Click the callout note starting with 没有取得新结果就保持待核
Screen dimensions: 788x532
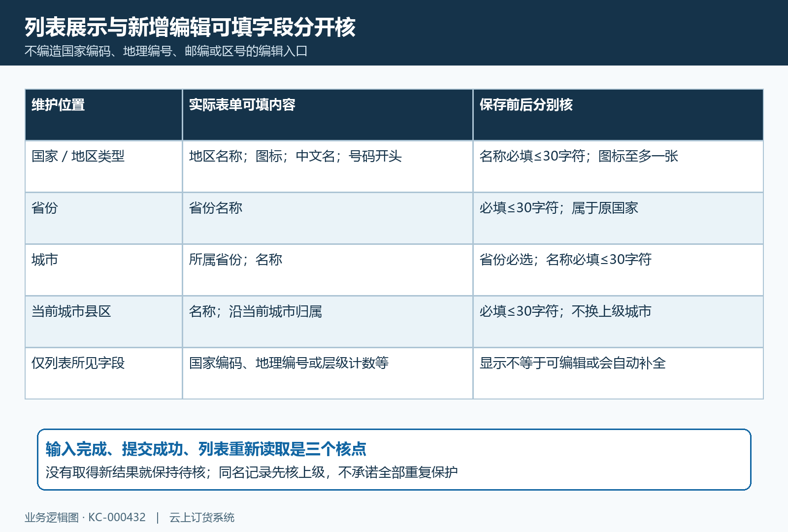coord(252,472)
